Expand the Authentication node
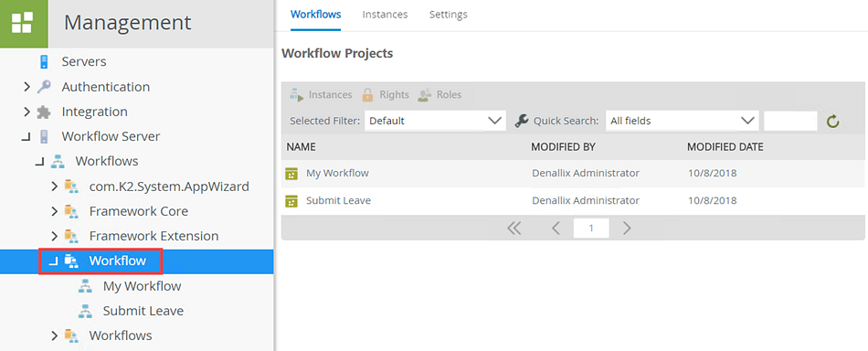The width and height of the screenshot is (868, 351). click(26, 86)
